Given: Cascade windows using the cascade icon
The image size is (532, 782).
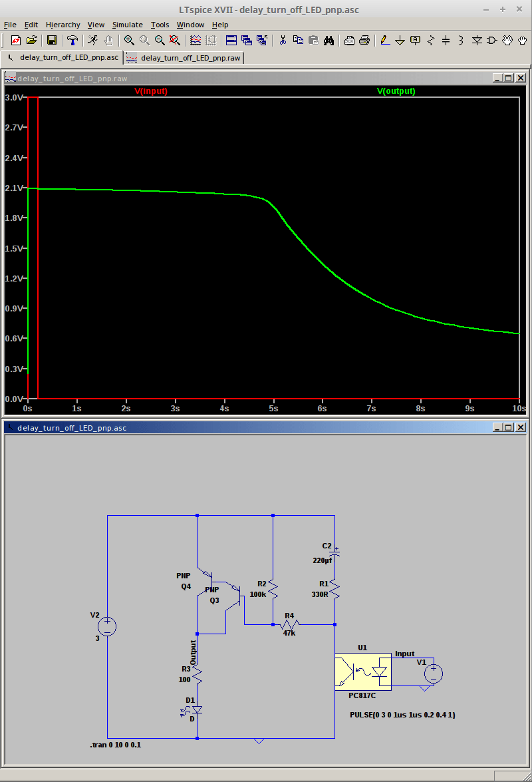Looking at the screenshot, I should pos(247,41).
